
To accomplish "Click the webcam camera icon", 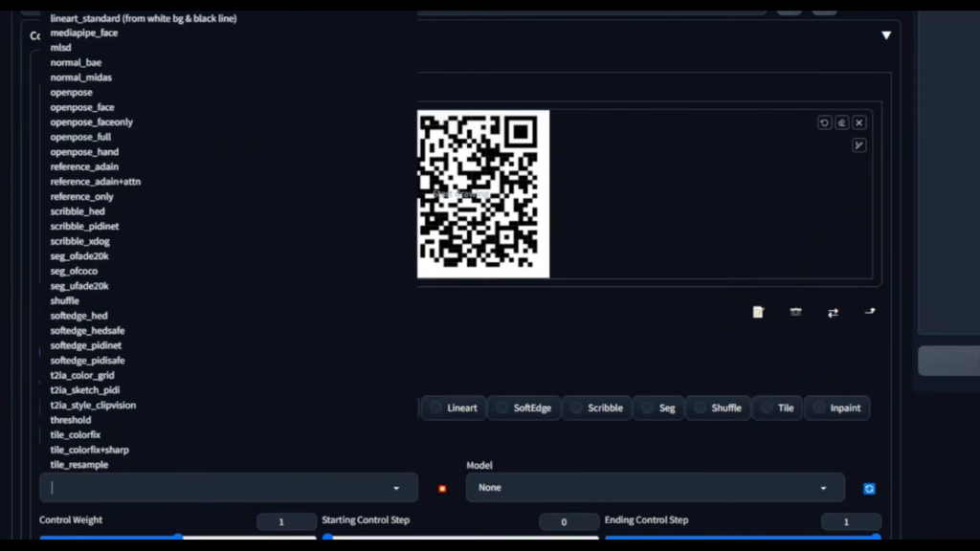I will pyautogui.click(x=795, y=312).
